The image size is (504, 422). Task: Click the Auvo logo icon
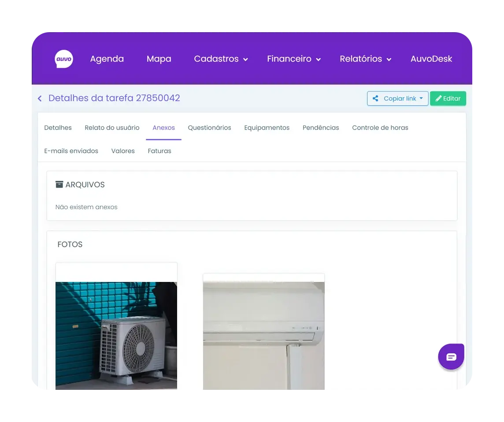click(63, 59)
